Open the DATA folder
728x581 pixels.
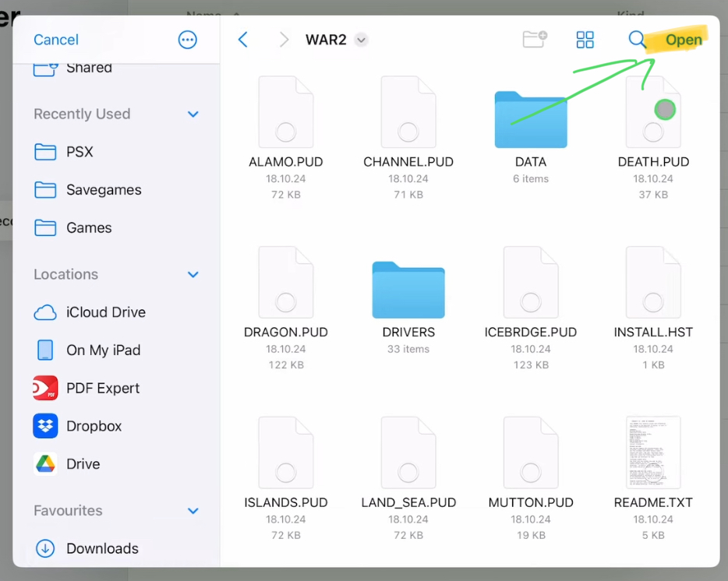531,120
